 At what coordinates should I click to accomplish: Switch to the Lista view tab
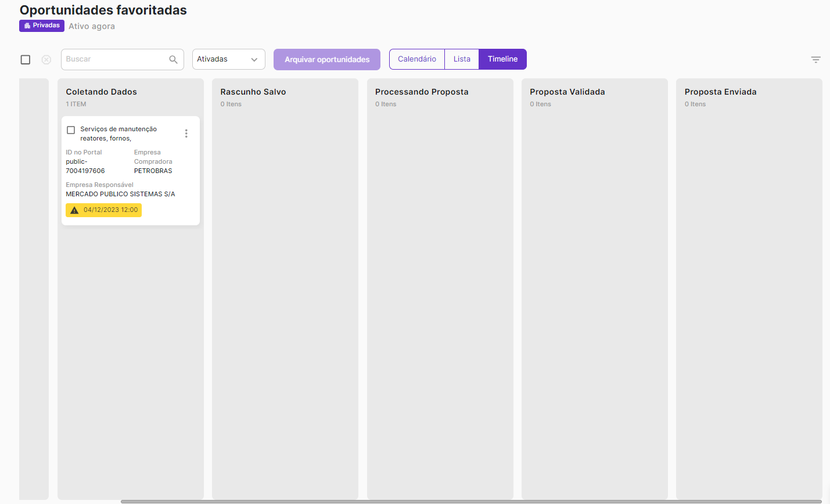[462, 59]
